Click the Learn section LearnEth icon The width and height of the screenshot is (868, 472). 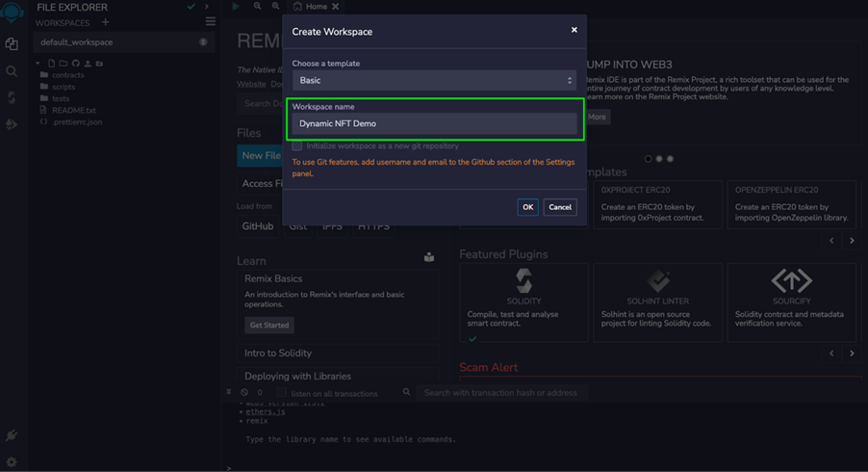tap(429, 257)
